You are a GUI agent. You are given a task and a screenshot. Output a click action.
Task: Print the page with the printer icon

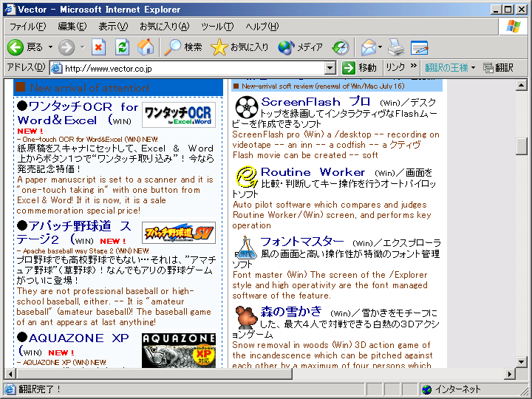click(396, 47)
